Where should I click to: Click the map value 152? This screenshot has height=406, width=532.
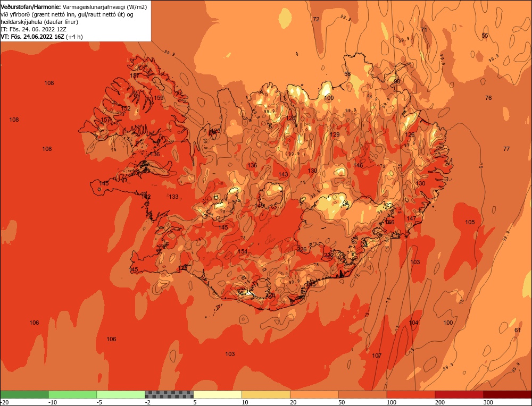(126, 108)
